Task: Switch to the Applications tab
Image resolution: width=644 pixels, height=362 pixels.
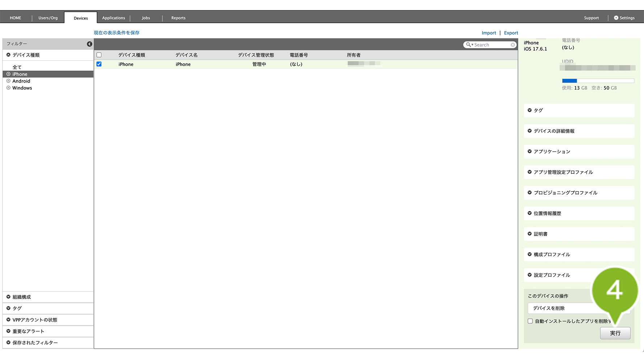Action: (113, 18)
